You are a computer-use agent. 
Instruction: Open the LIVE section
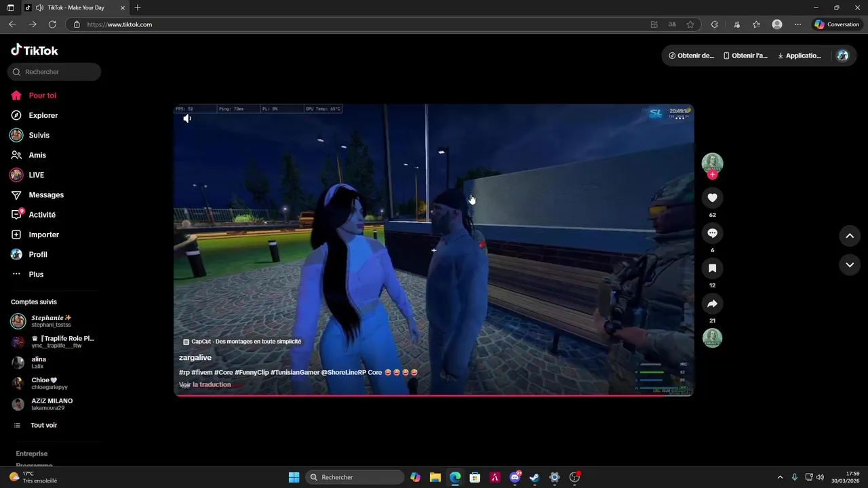point(36,175)
